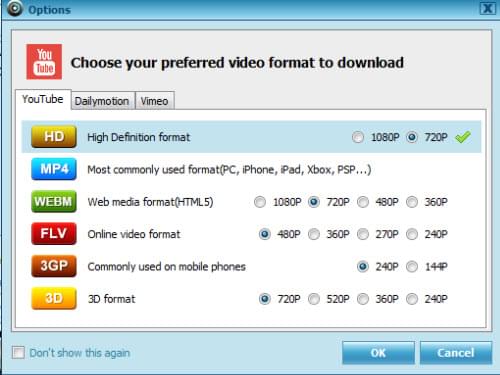Pick 720P for 3D format
The width and height of the screenshot is (500, 375).
click(265, 299)
